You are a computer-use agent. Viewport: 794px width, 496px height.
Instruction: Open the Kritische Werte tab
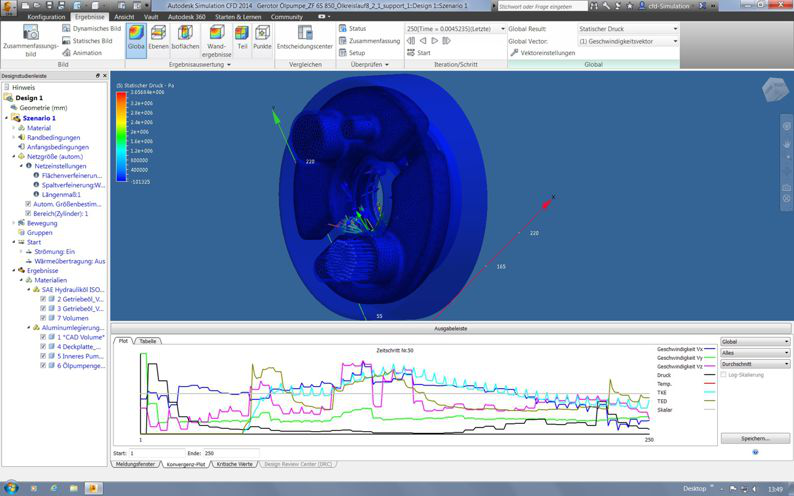point(234,464)
